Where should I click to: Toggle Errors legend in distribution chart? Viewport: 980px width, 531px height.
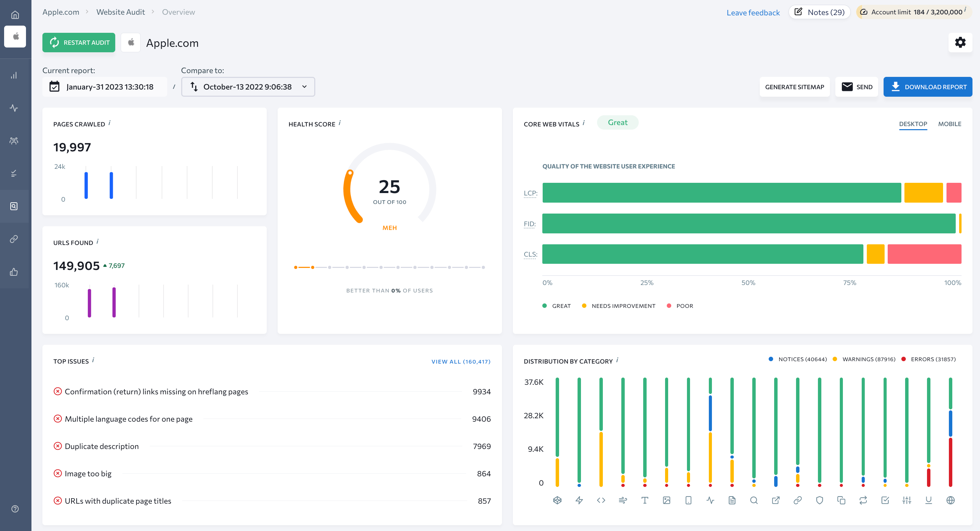(929, 359)
